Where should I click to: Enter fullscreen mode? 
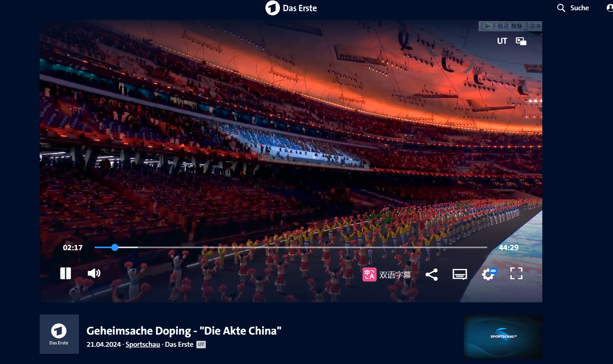516,273
